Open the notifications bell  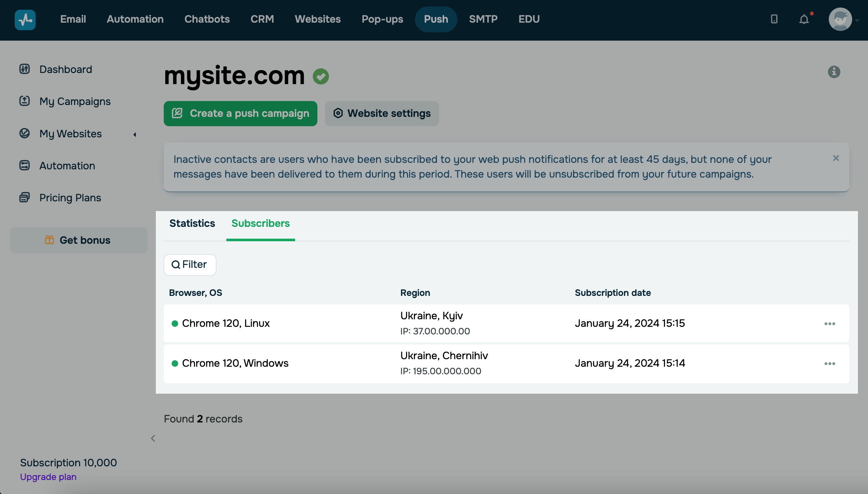(x=804, y=19)
